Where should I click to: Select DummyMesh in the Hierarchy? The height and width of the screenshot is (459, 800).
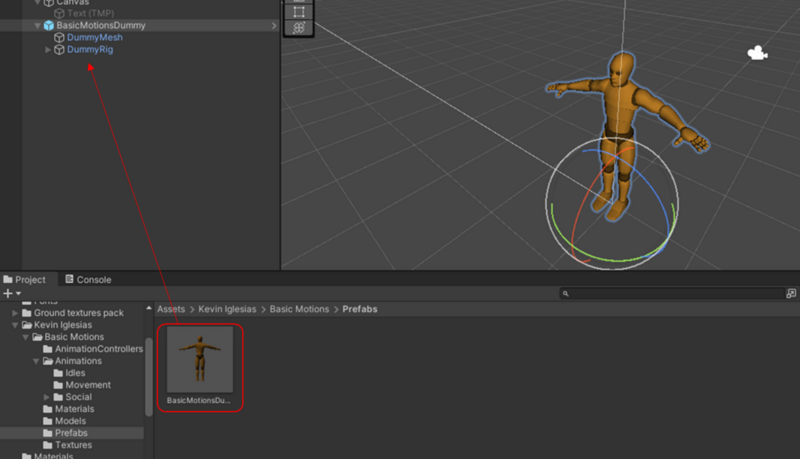[x=94, y=37]
